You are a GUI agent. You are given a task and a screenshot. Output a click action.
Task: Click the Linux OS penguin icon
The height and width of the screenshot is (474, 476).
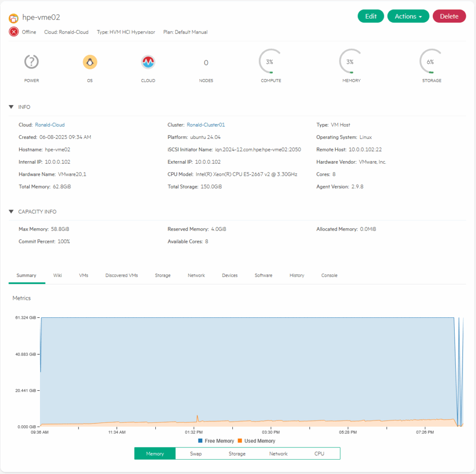[x=90, y=62]
